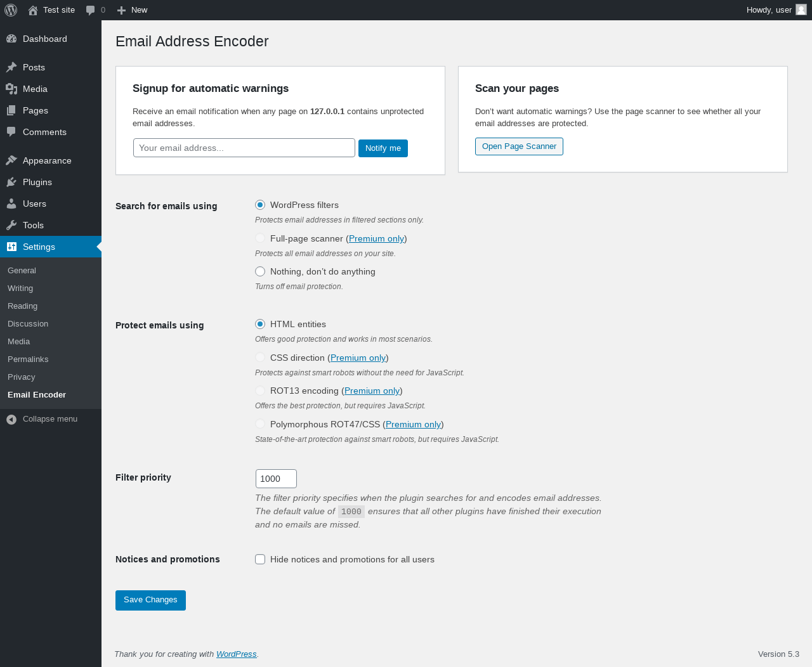Click the user avatar in admin bar
812x667 pixels.
click(801, 10)
